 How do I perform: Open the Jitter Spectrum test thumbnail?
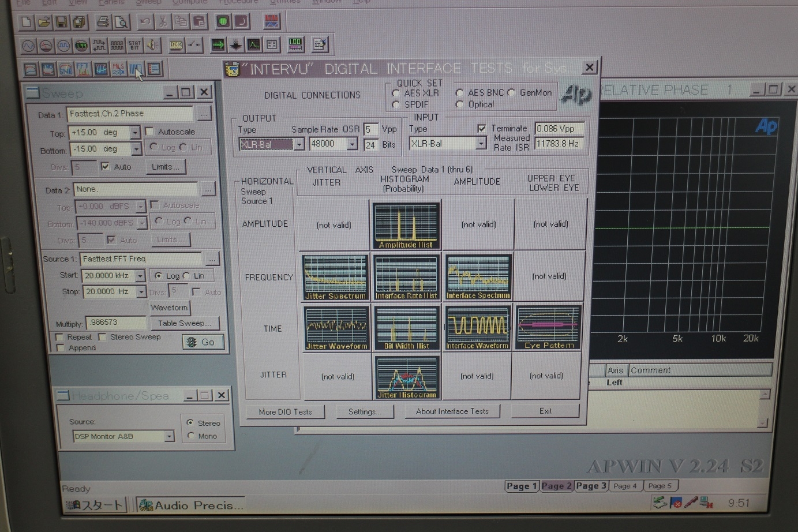point(335,278)
